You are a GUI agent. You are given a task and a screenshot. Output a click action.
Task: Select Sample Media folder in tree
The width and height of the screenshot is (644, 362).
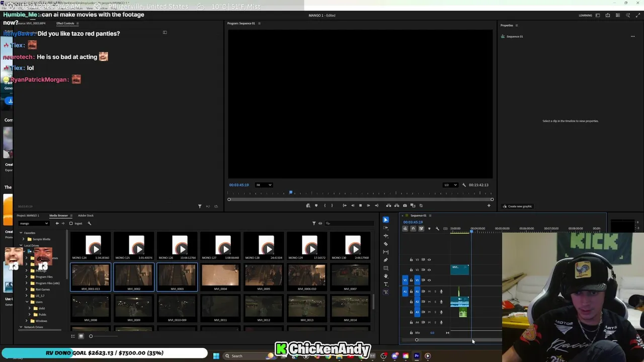[41, 239]
